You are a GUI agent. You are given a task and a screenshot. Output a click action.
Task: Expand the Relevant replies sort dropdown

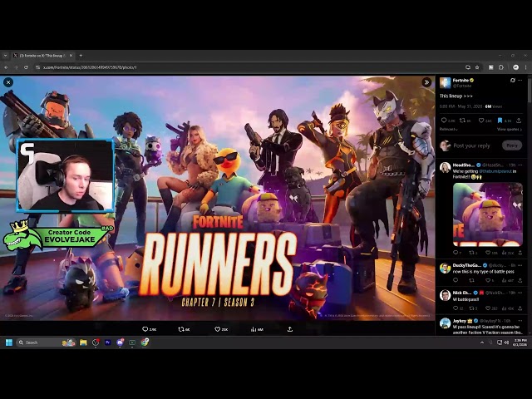click(x=448, y=130)
